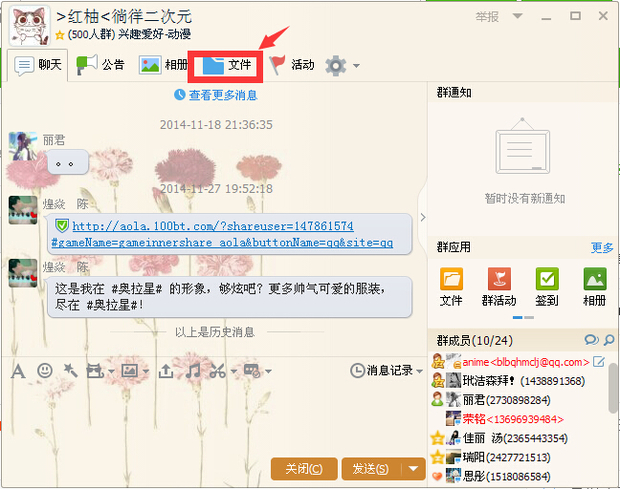Open the 公告 tab
This screenshot has width=620, height=489.
click(100, 65)
